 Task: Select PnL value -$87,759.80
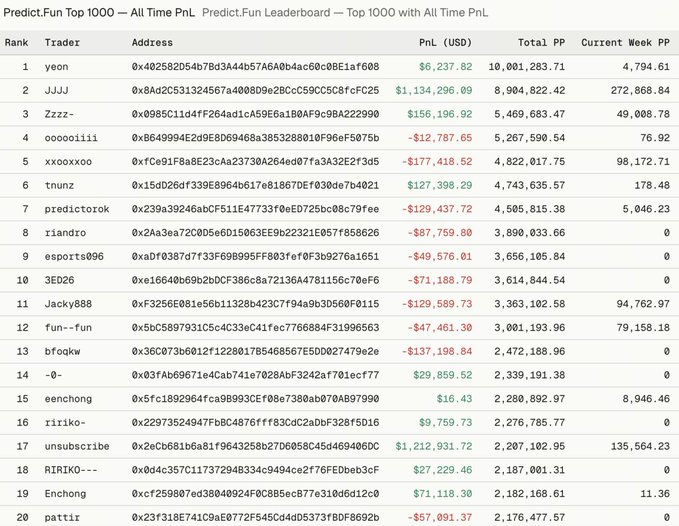click(x=440, y=233)
